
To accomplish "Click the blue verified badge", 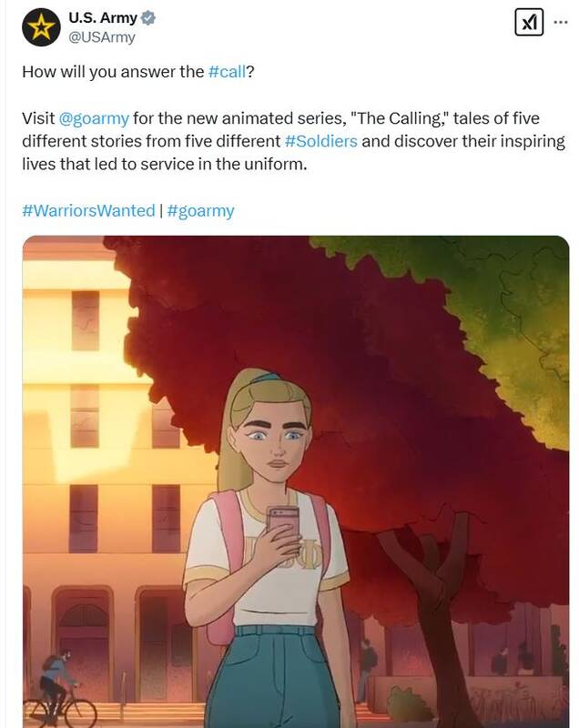I will (148, 18).
